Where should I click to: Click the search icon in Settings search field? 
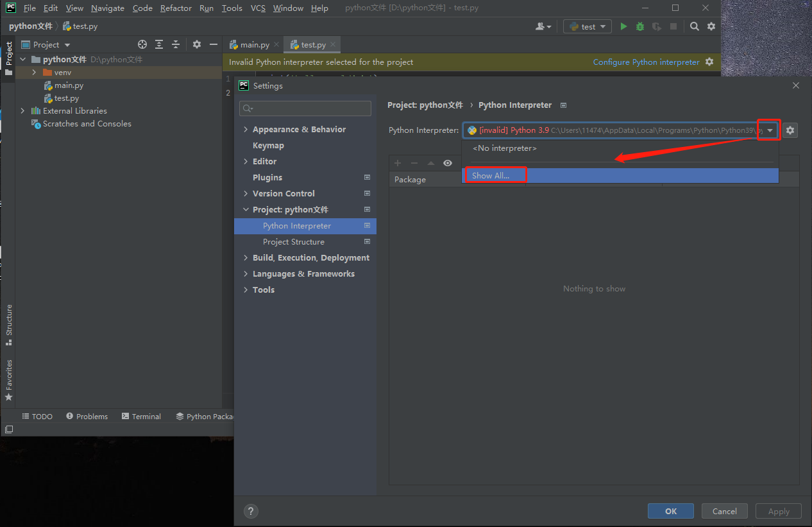(248, 108)
